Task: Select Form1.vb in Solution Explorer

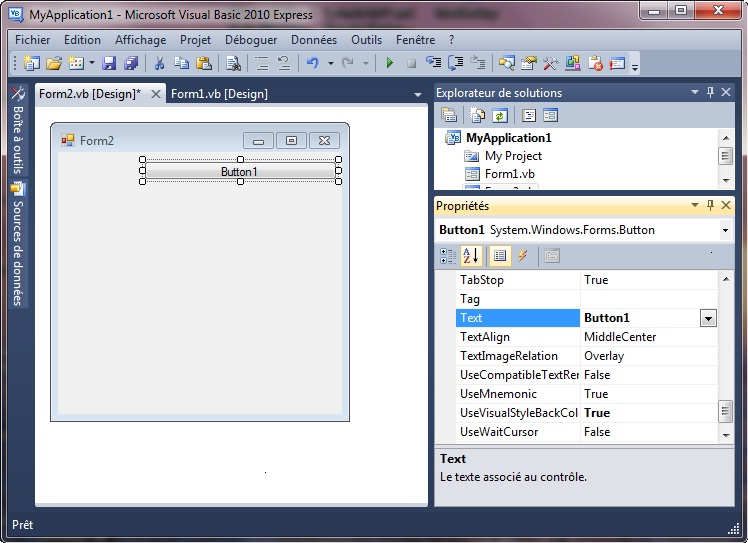Action: pyautogui.click(x=509, y=174)
